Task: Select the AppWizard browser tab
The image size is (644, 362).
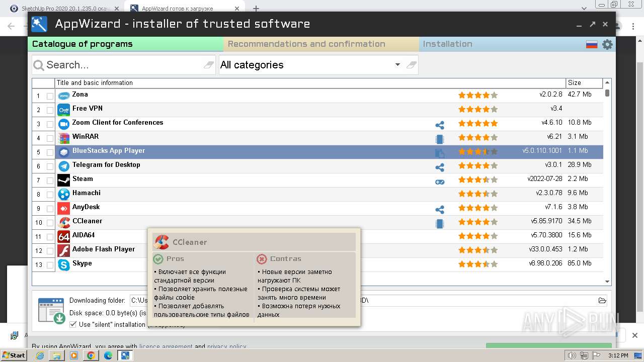Action: (x=184, y=9)
